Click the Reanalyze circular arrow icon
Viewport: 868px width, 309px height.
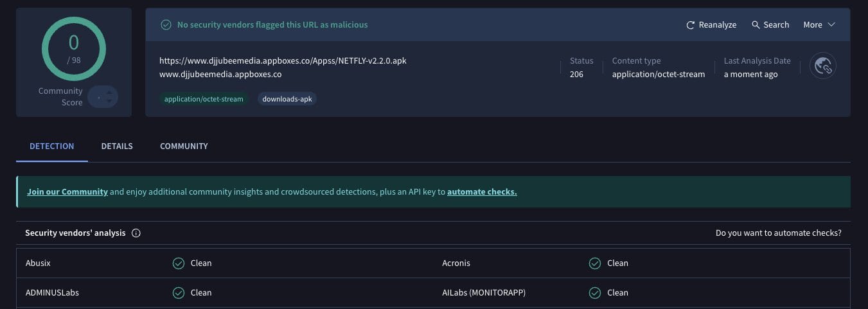tap(691, 25)
